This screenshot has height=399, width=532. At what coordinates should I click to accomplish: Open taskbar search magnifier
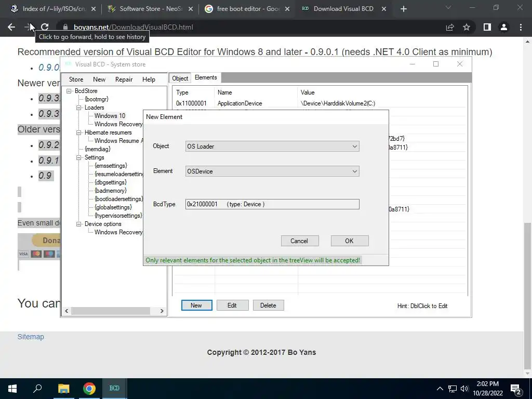tap(37, 389)
